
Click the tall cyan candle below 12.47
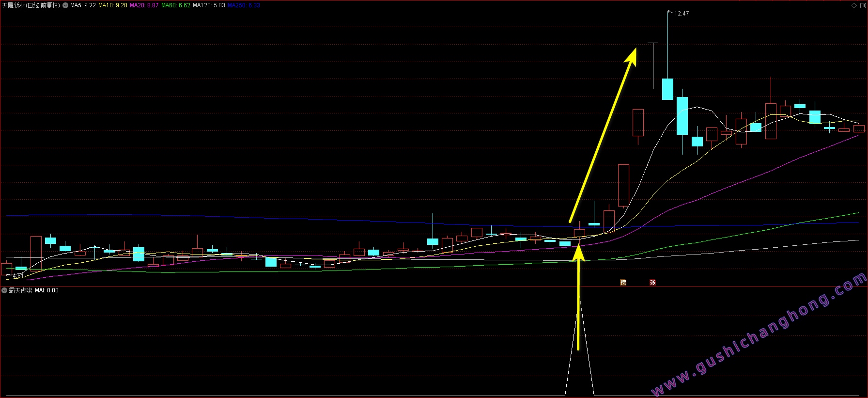(667, 89)
